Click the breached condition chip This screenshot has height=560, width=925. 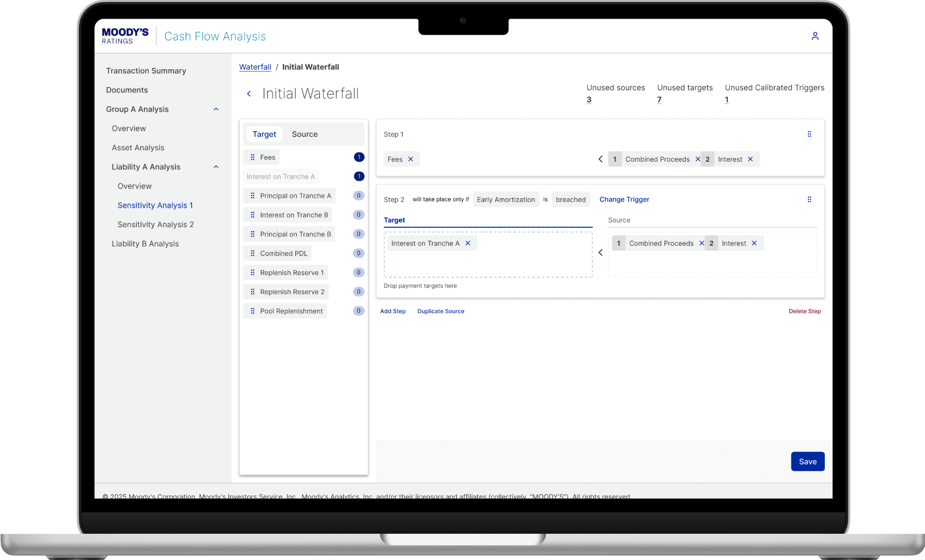pyautogui.click(x=570, y=199)
